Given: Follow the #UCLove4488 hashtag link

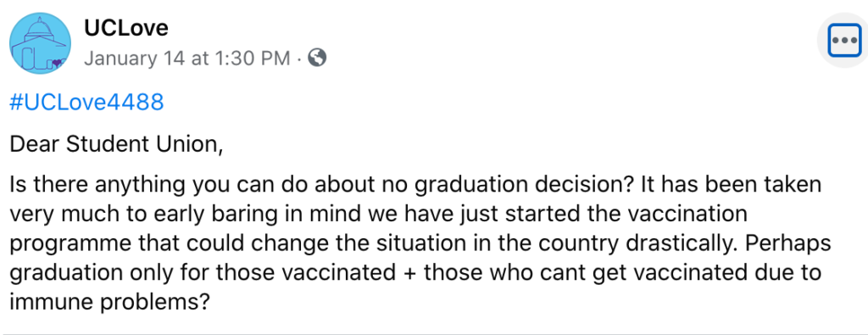Looking at the screenshot, I should click(87, 103).
